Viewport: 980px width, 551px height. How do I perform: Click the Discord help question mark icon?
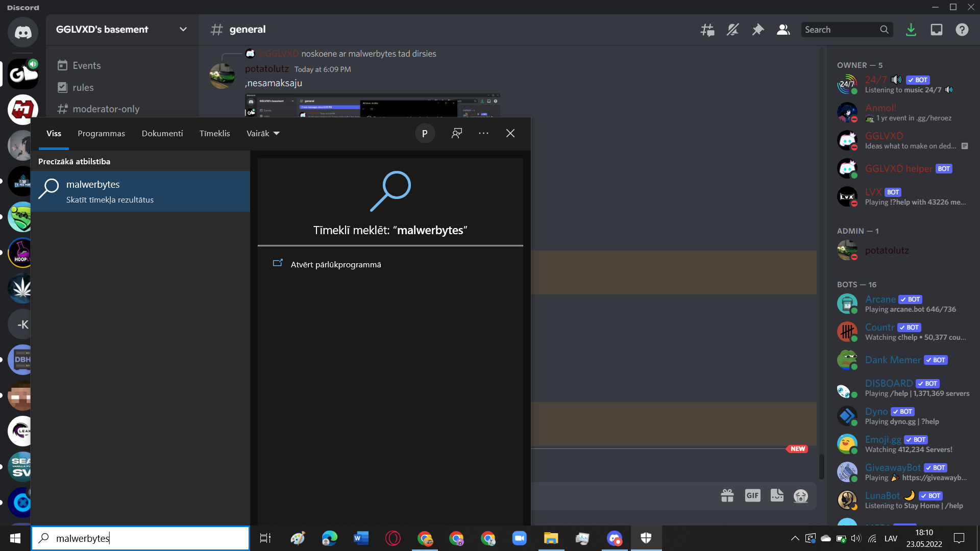click(x=962, y=30)
